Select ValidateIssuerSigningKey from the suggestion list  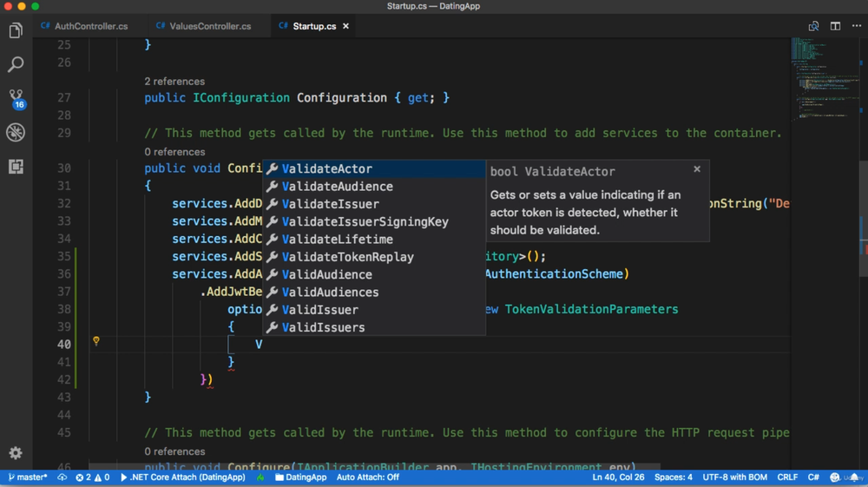[365, 221]
